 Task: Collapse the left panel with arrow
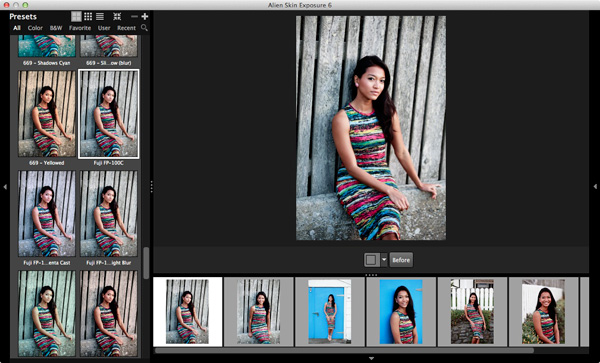(5, 187)
